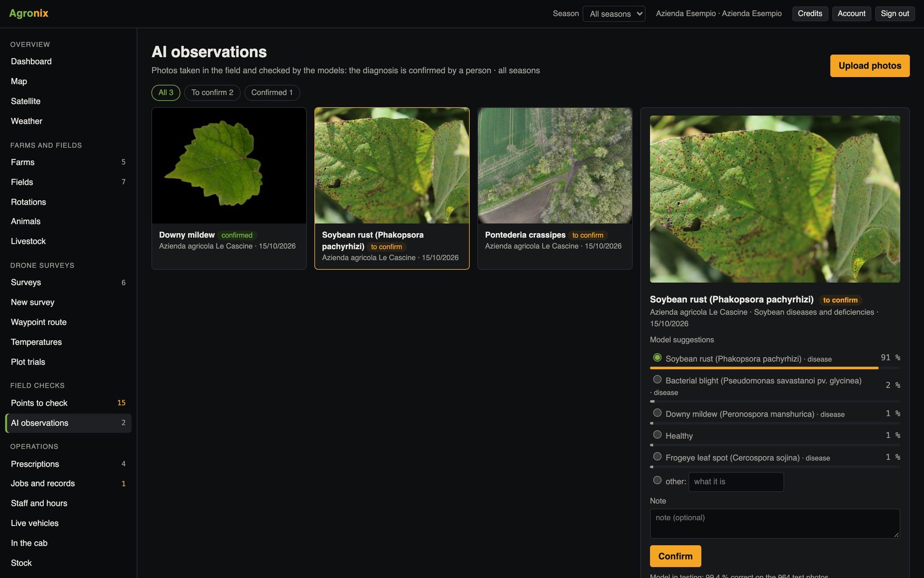Show the Confirmed 1 observations tab

(x=272, y=92)
